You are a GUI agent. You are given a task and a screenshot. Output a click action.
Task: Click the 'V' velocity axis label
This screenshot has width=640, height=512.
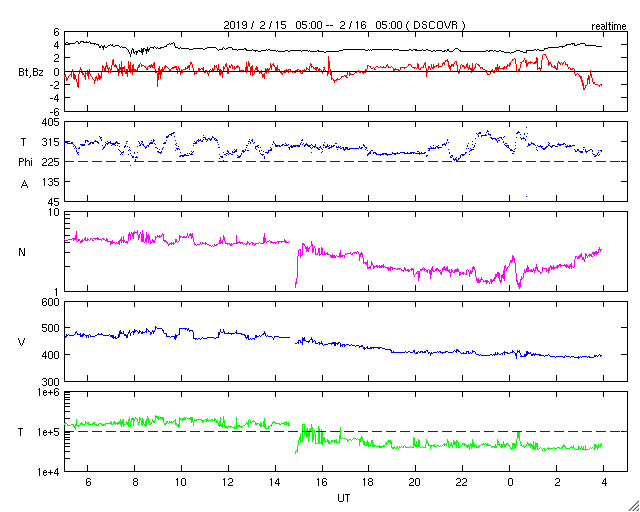[21, 342]
